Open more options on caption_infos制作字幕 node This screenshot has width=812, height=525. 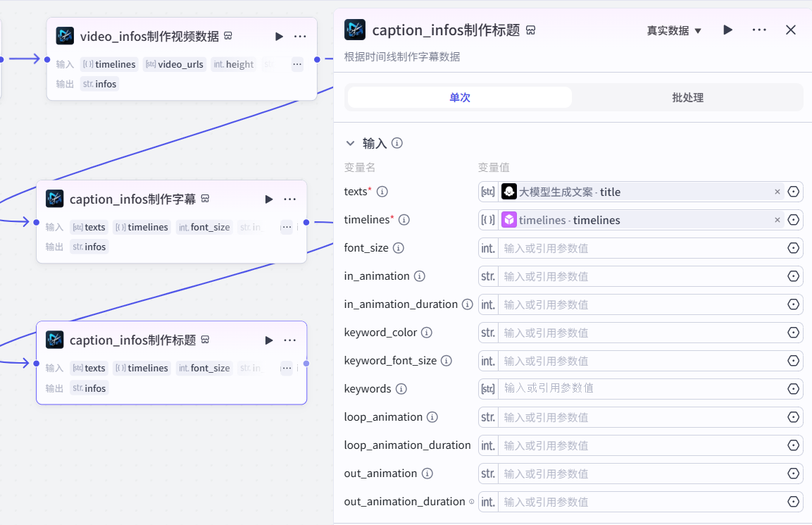289,199
